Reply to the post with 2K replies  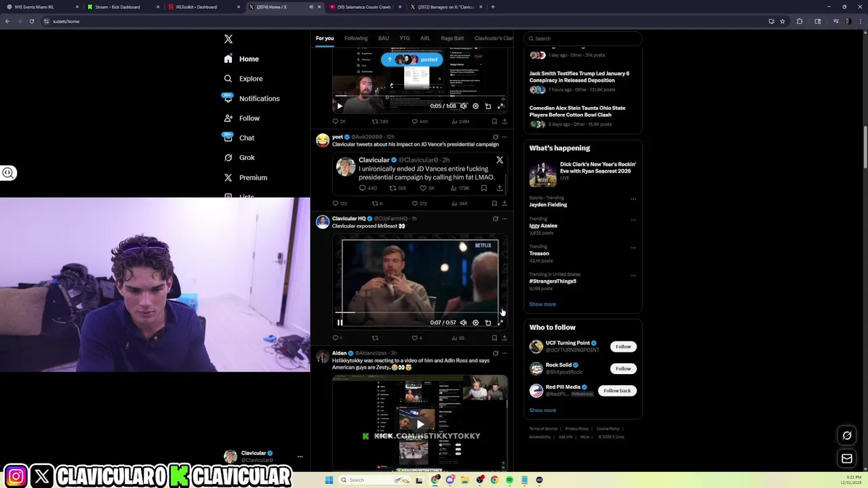338,121
